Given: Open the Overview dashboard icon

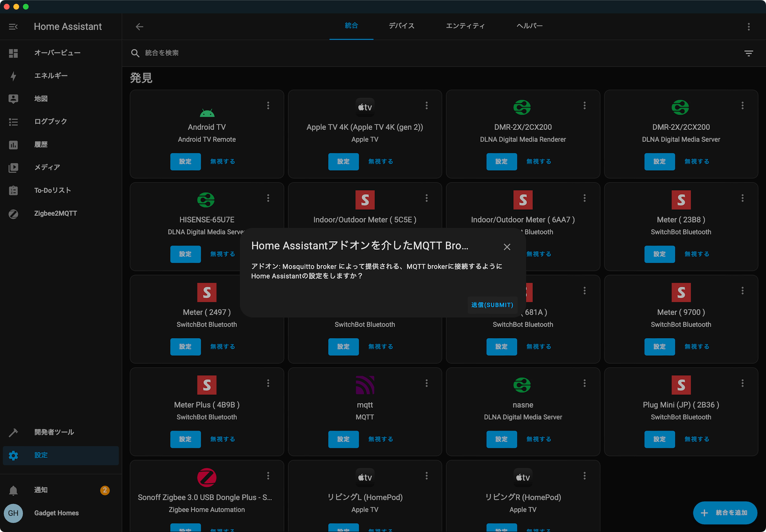Looking at the screenshot, I should 13,53.
